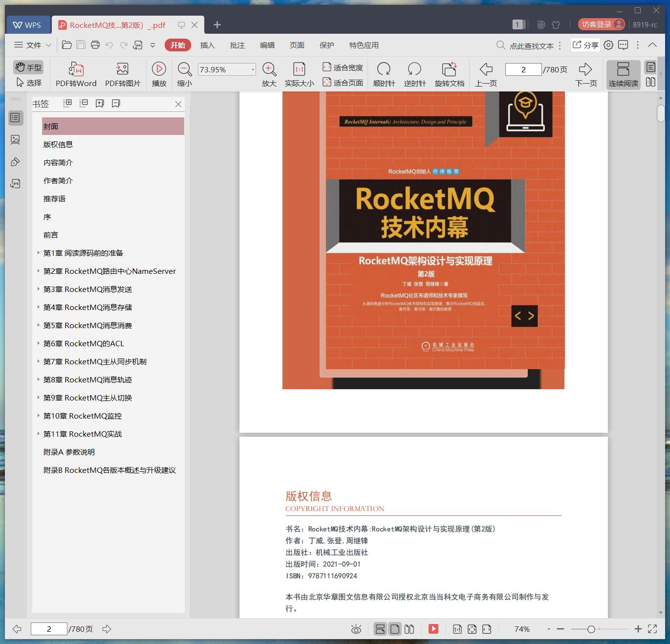The width and height of the screenshot is (670, 644).
Task: Set view to 实际大小 actual size
Action: (299, 74)
